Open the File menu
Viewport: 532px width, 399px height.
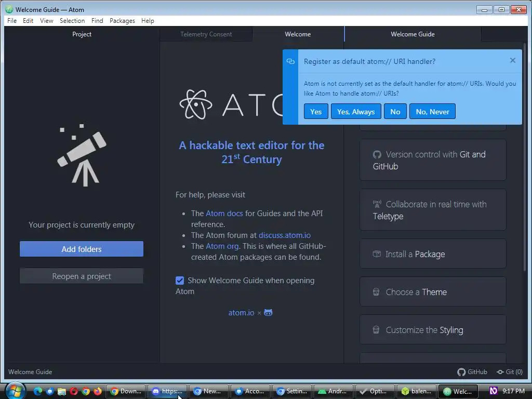click(x=12, y=21)
